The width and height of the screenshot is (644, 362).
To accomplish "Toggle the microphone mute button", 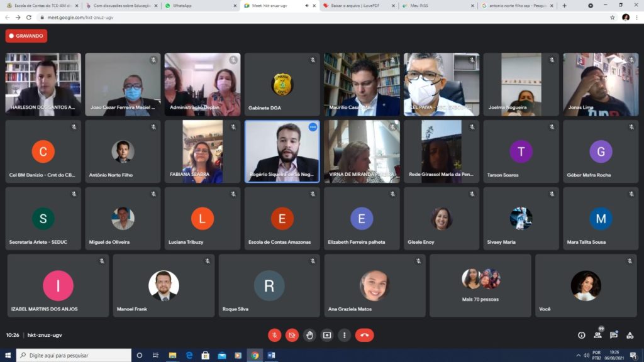I will pos(274,335).
